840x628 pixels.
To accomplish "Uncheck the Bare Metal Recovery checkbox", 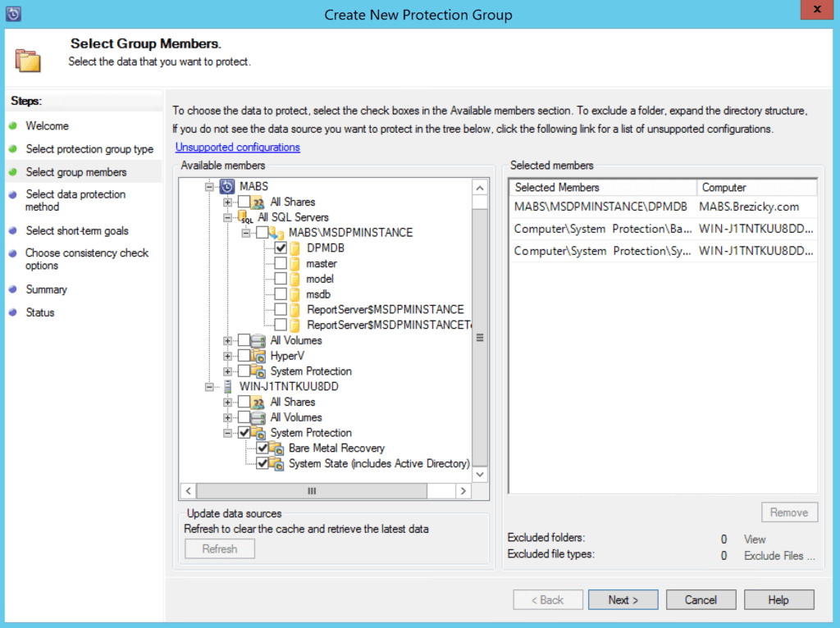I will point(262,448).
